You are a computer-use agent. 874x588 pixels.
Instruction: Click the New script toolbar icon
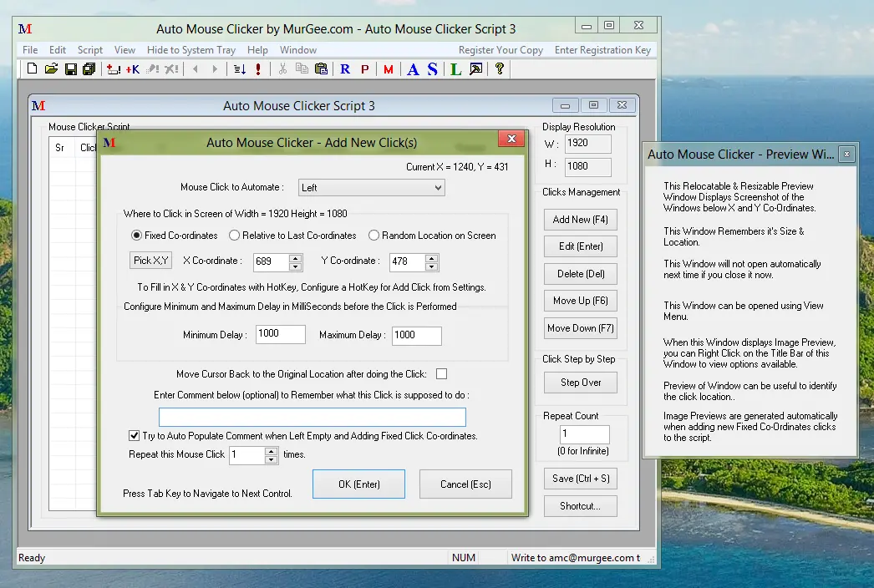pyautogui.click(x=32, y=69)
